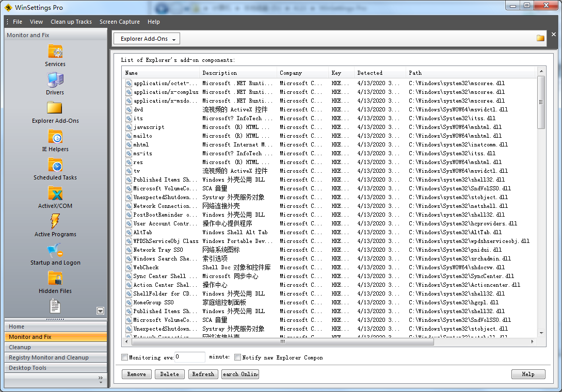This screenshot has height=392, width=562.
Task: Click the document icon below Hidden Files
Action: (x=55, y=306)
